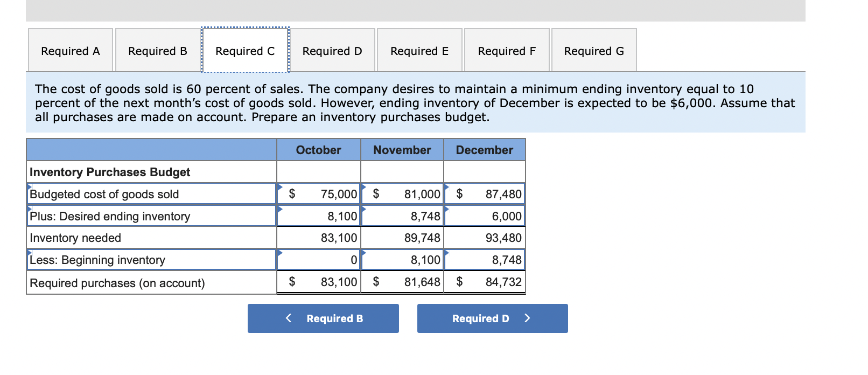868x375 pixels.
Task: Open the Required A tab
Action: (71, 51)
